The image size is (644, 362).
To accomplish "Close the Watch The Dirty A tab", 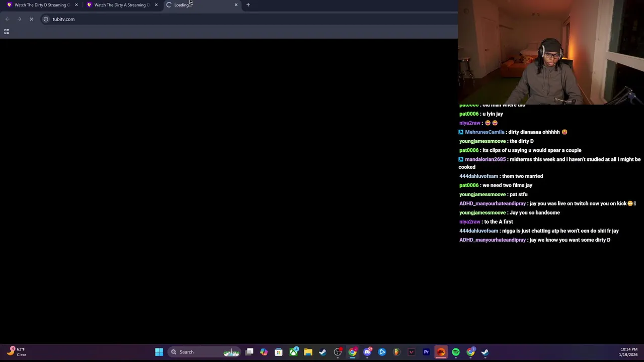I will (156, 5).
